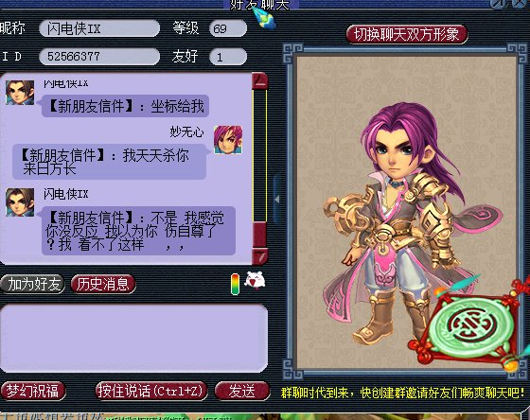Open 历史消息 message history
Screen dimensions: 530x420
point(103,284)
